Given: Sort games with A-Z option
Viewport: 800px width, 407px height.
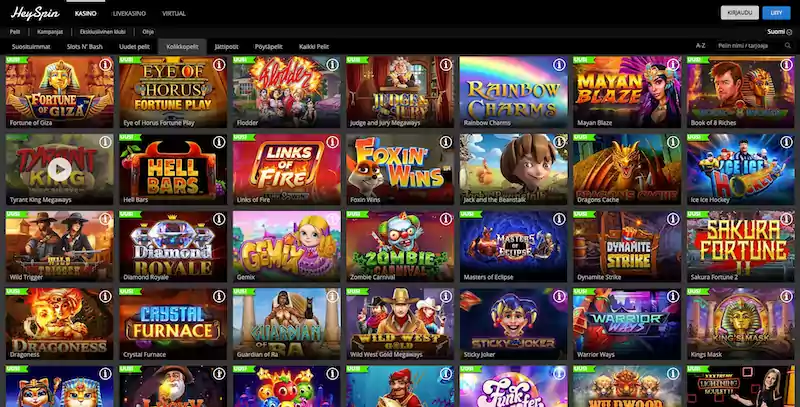Looking at the screenshot, I should 701,46.
